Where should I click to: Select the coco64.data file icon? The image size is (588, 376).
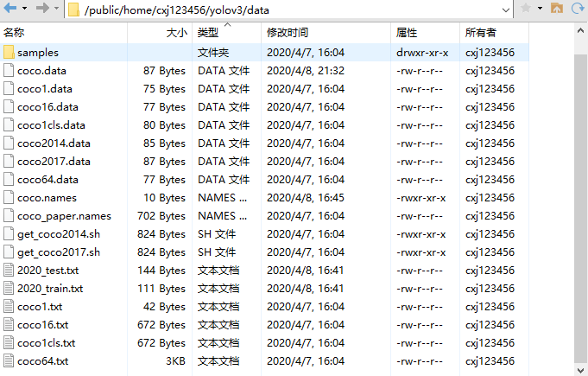(9, 180)
